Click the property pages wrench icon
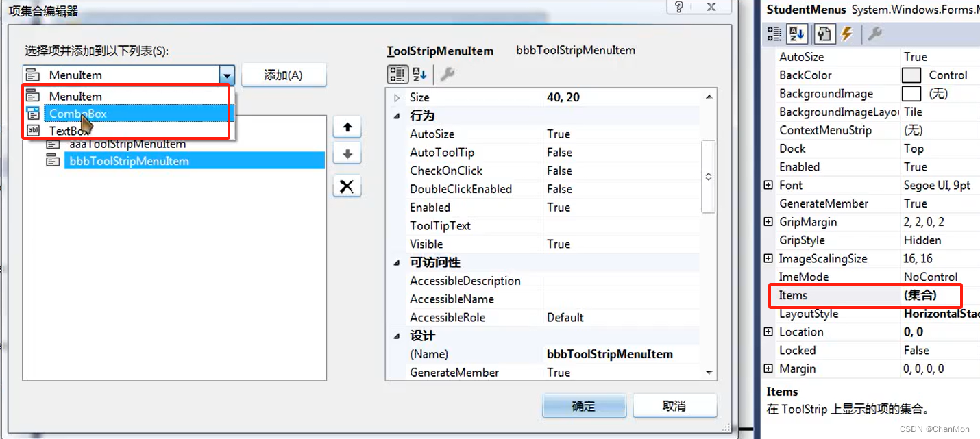This screenshot has width=980, height=439. 448,74
